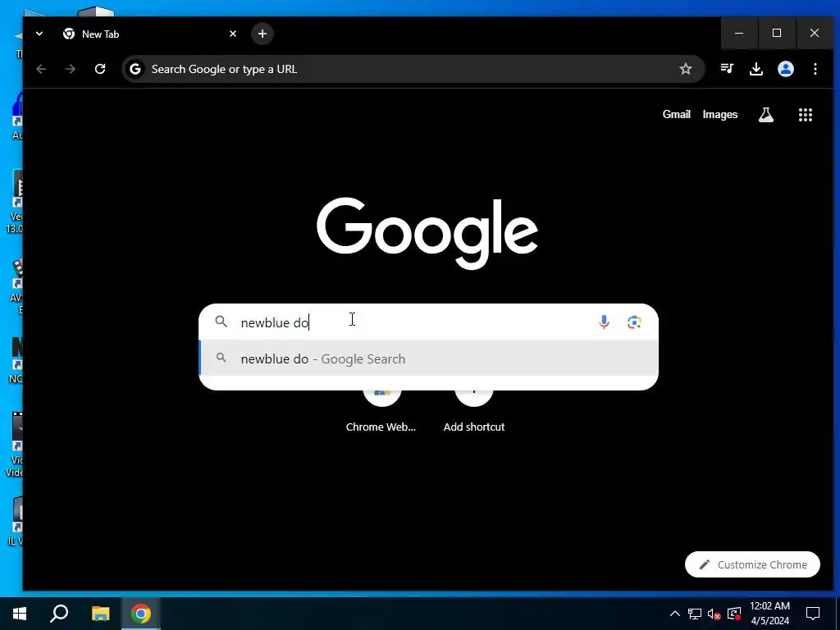Select the New Tab tab
This screenshot has width=840, height=630.
(150, 34)
